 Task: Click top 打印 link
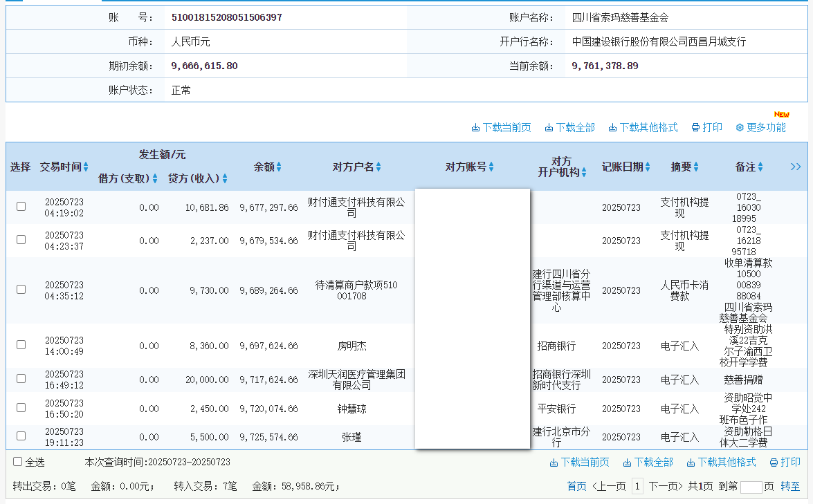pyautogui.click(x=713, y=128)
